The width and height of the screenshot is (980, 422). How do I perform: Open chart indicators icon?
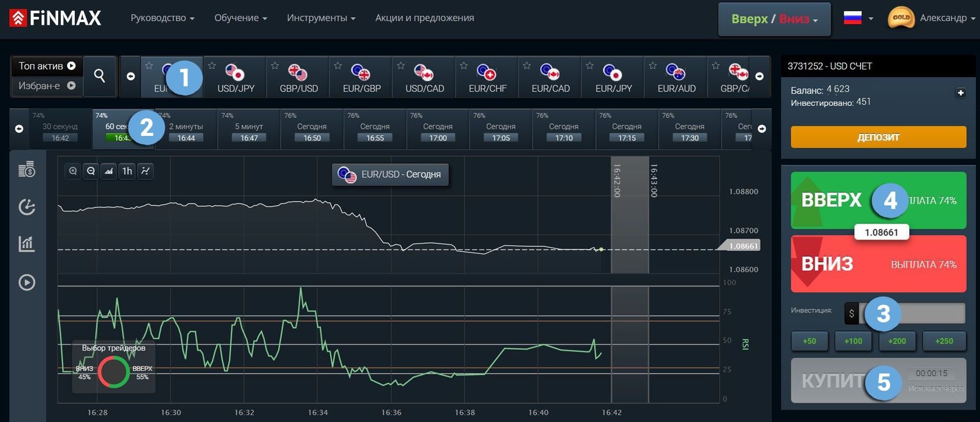tap(145, 171)
